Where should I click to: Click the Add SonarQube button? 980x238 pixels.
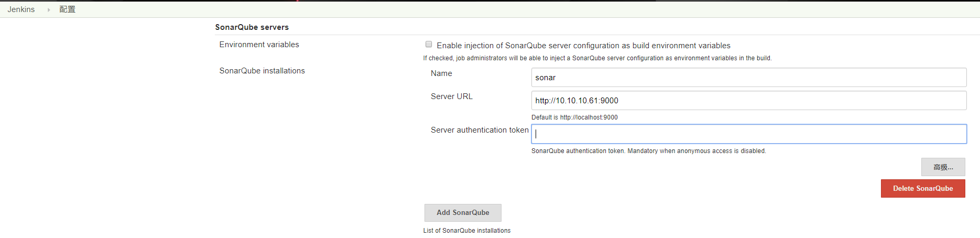click(x=463, y=213)
